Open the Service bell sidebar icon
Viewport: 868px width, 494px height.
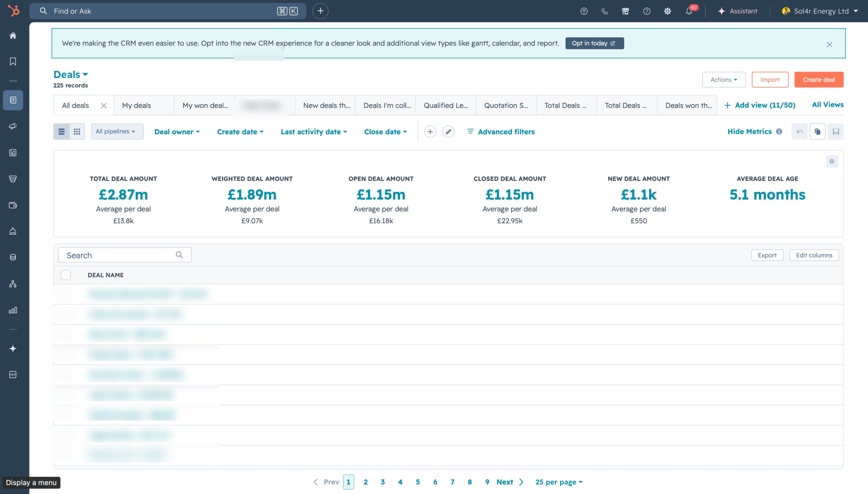tap(13, 231)
